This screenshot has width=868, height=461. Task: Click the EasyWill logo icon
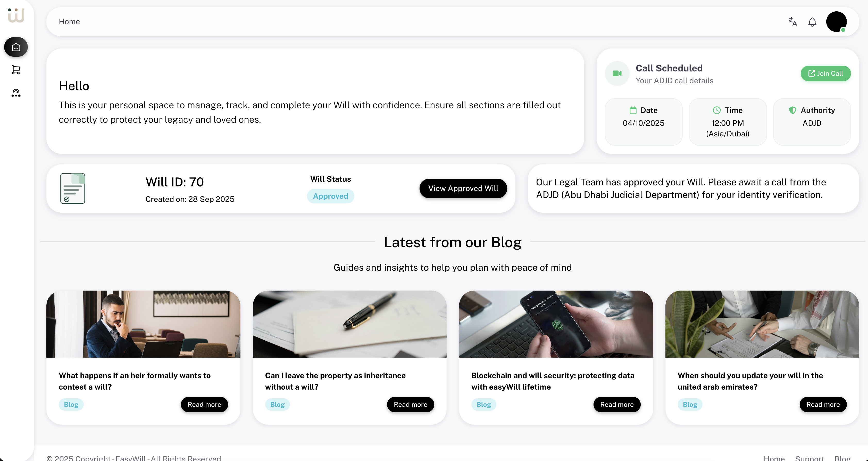[x=16, y=15]
